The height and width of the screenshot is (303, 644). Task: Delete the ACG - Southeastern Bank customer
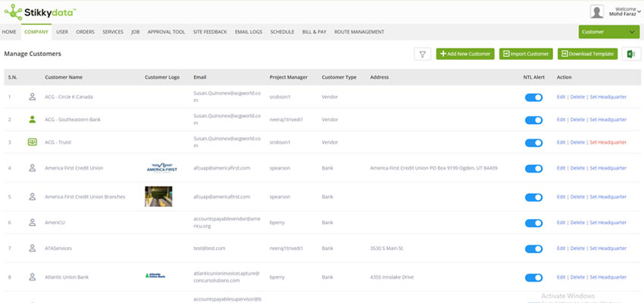point(577,120)
